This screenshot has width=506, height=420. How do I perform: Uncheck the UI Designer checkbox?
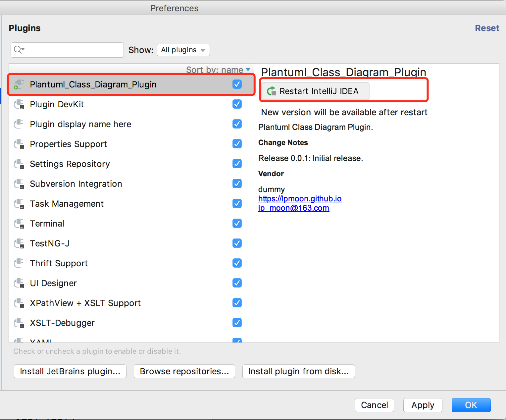[x=237, y=283]
